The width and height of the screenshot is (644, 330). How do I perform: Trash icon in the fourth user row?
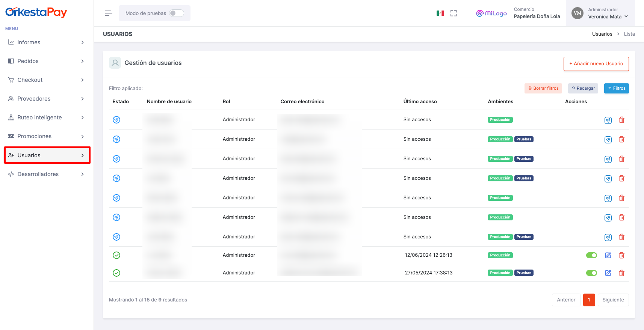tap(622, 178)
